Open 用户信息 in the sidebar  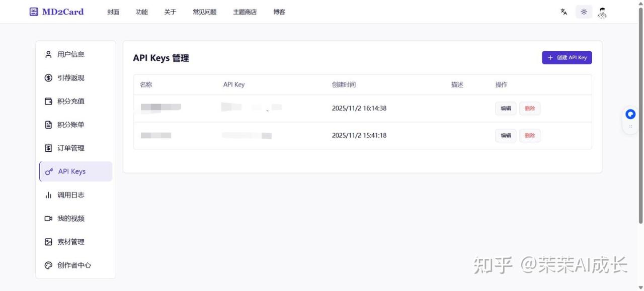[x=70, y=54]
